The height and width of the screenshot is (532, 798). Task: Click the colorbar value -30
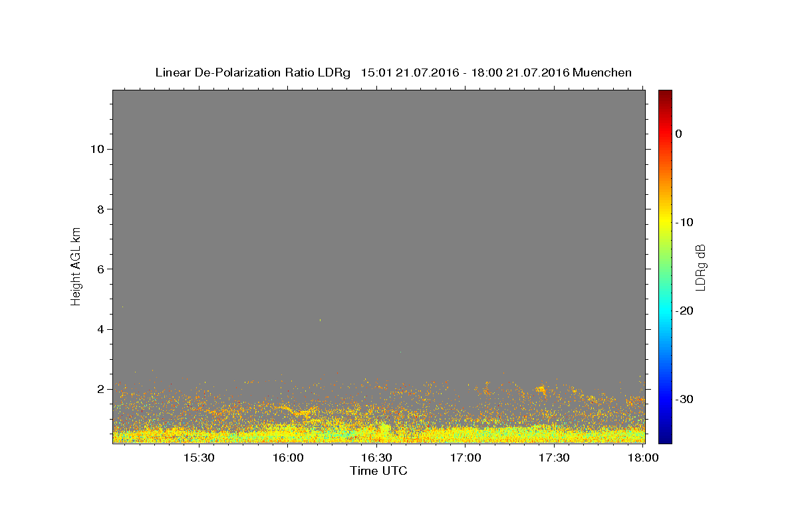click(684, 399)
